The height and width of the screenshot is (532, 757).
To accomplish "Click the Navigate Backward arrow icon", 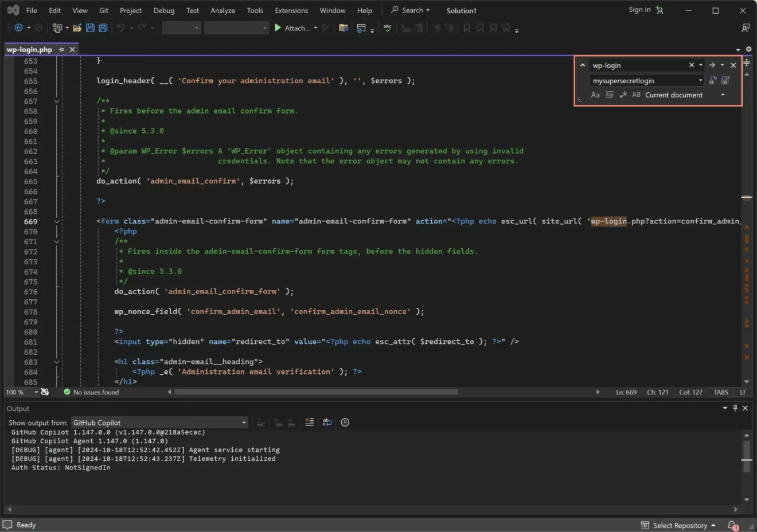I will click(18, 28).
